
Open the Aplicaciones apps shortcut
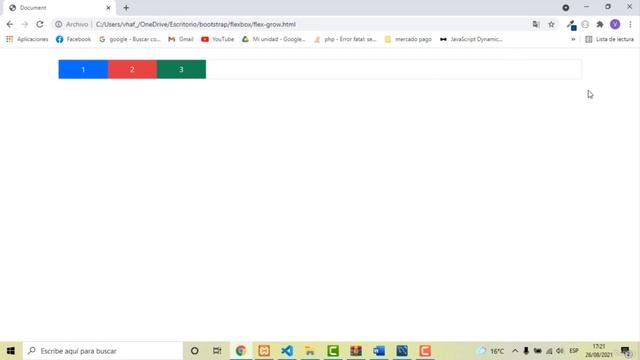point(27,39)
